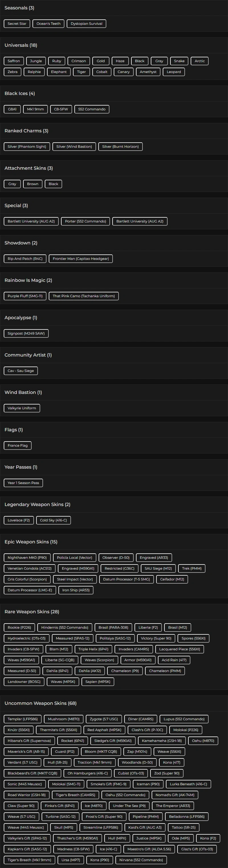Select the Brown attachment skin tag
This screenshot has height=868, width=228.
tap(33, 184)
